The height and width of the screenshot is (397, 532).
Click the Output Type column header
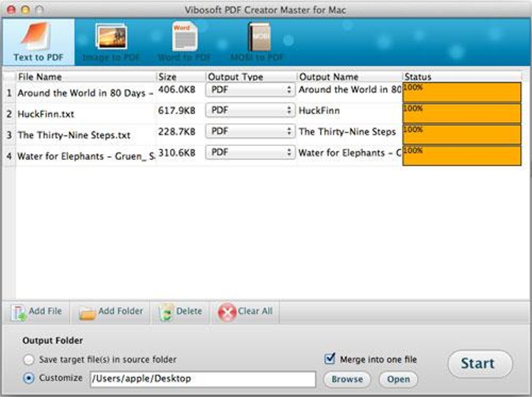click(251, 77)
